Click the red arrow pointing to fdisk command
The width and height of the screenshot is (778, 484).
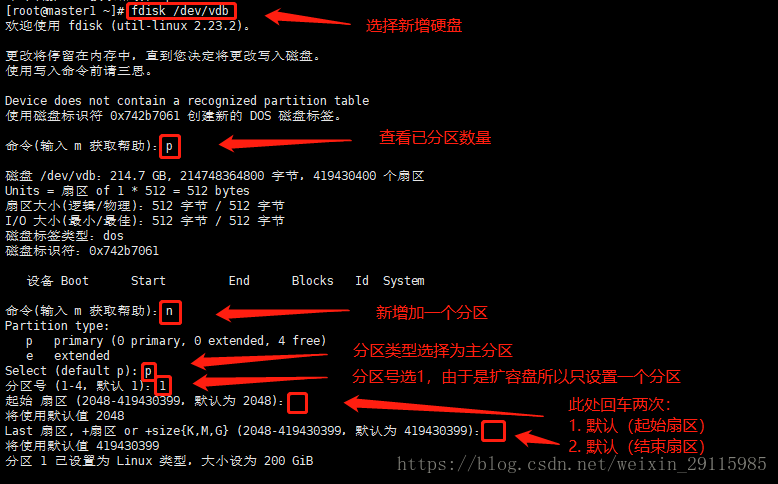308,17
